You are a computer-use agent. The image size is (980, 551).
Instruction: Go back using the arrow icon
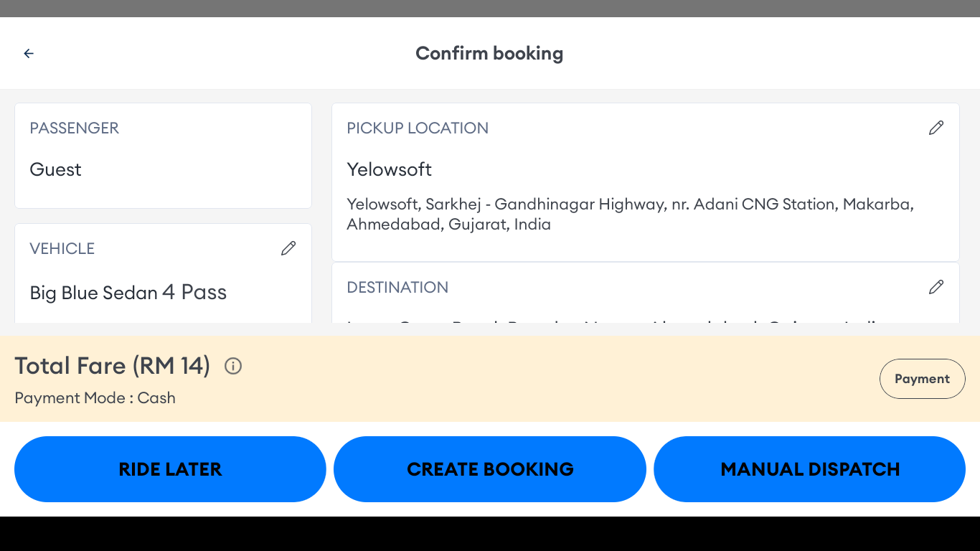click(x=29, y=53)
